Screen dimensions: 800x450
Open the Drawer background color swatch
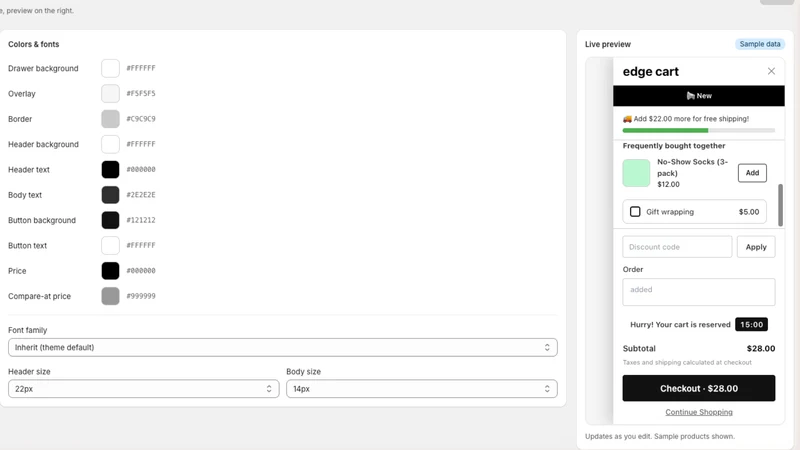110,68
